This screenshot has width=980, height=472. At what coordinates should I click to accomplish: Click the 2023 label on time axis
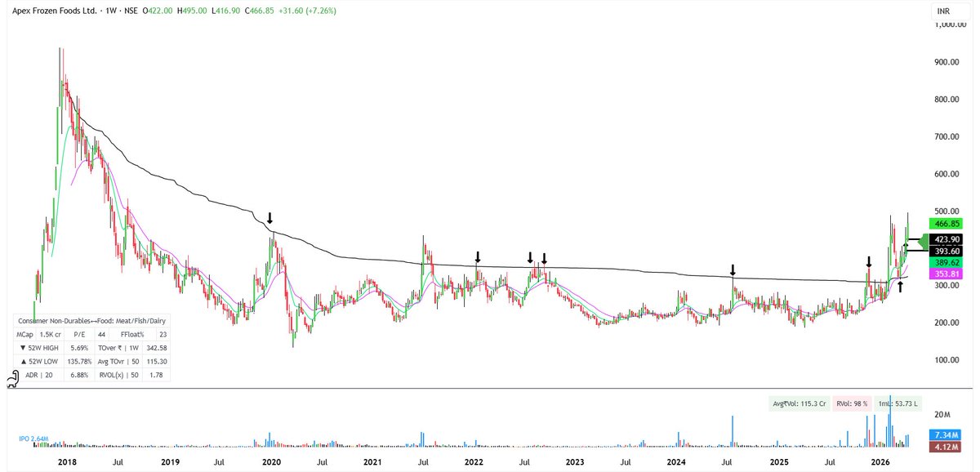point(574,464)
